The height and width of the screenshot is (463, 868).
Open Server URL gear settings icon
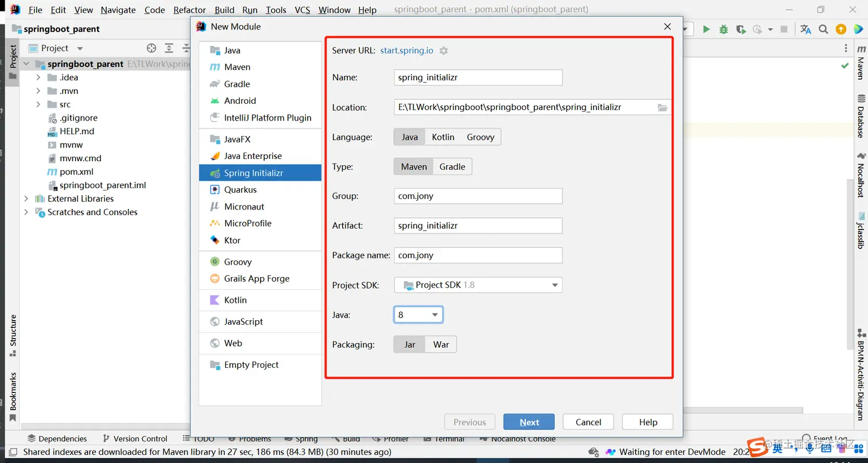pyautogui.click(x=444, y=50)
